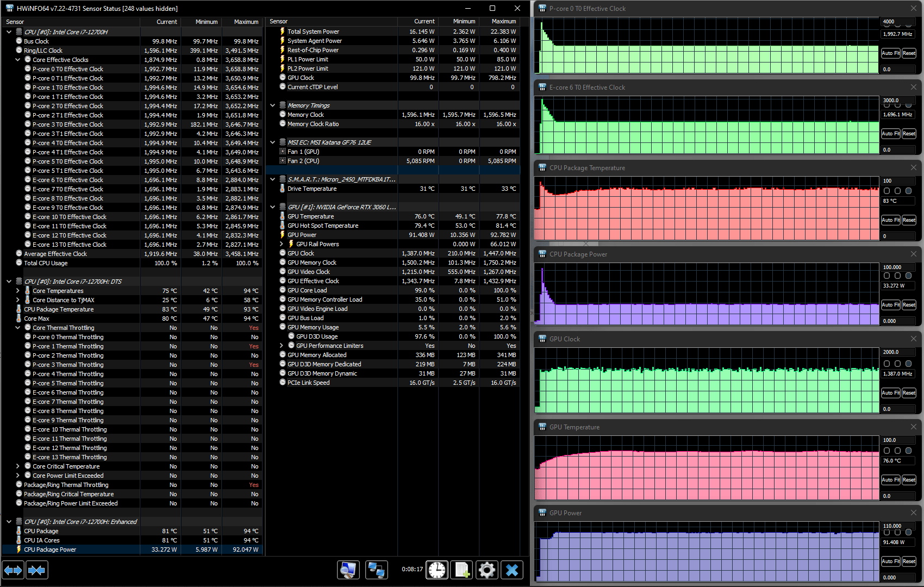
Task: Click the lightning icon beside CPU Package Power row
Action: coord(19,549)
